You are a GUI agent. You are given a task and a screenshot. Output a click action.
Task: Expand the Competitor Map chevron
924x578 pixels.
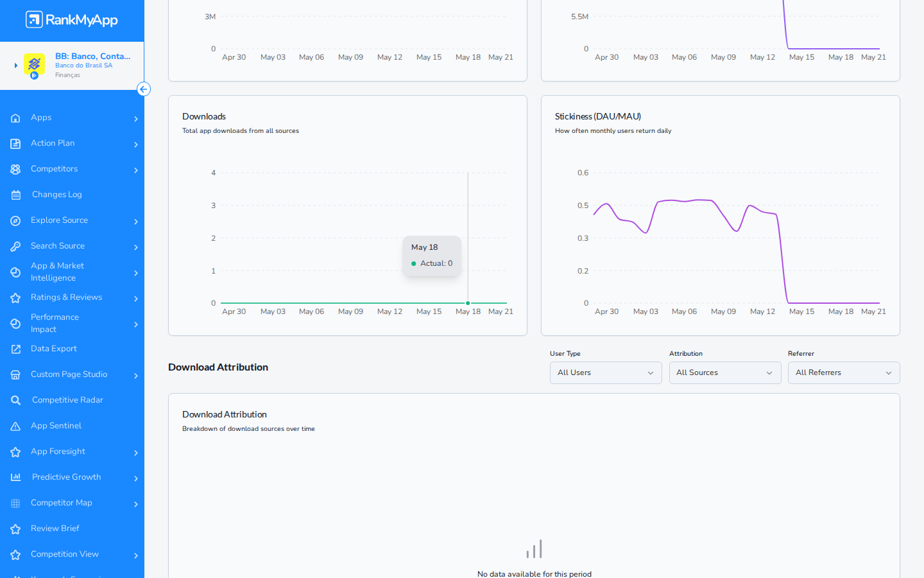(x=136, y=504)
